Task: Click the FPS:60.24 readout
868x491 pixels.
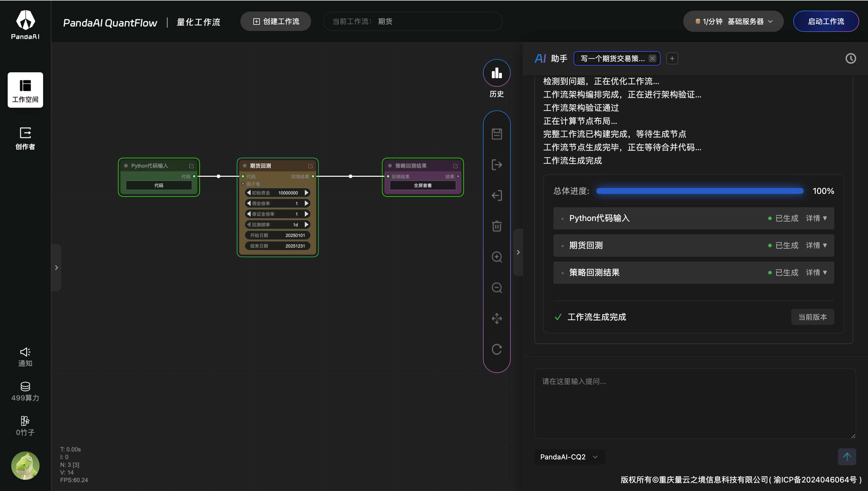Action: point(74,480)
